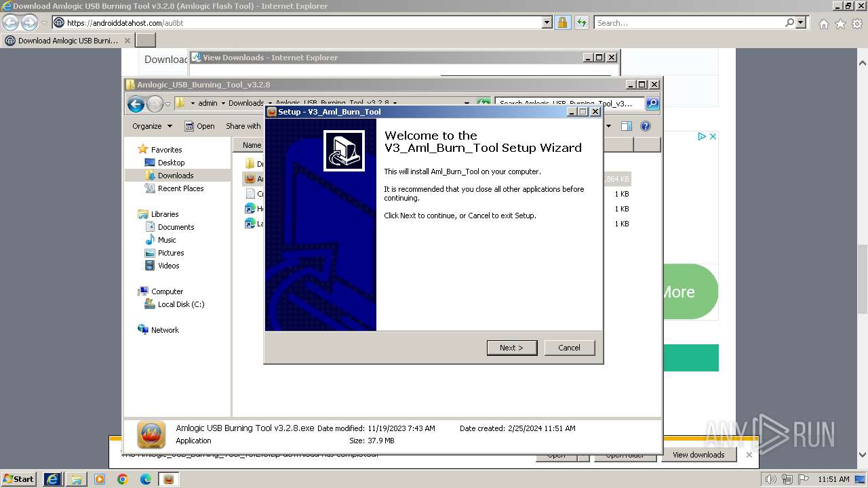Screen dimensions: 868x488
Task: Click the AdChoices triangle icon
Action: click(703, 136)
